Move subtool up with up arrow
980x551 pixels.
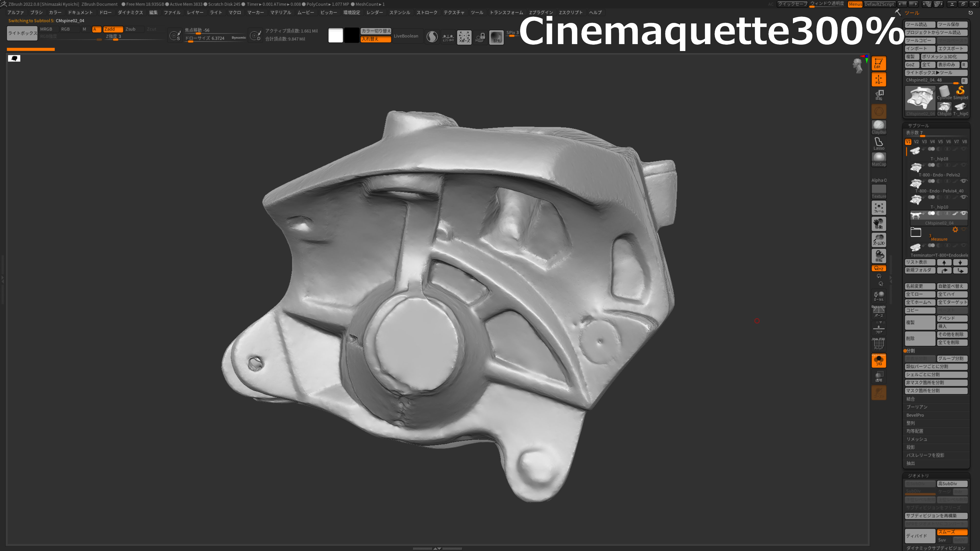944,262
